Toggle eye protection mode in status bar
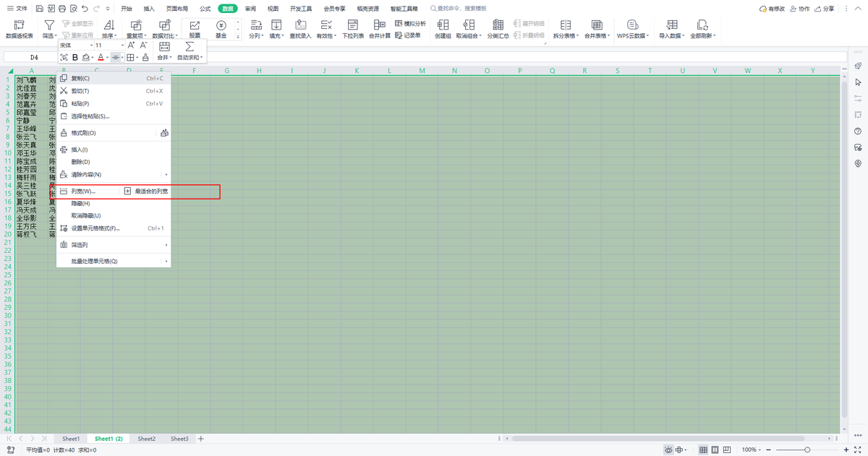Viewport: 868px width, 456px height. [x=668, y=449]
